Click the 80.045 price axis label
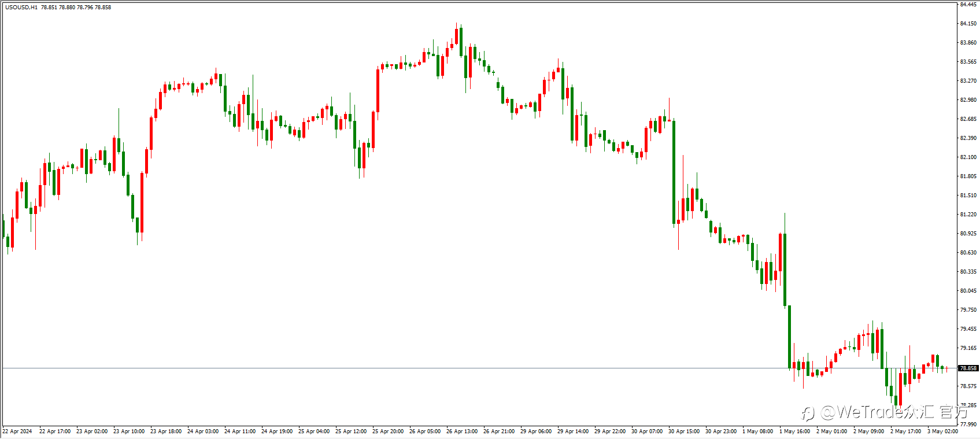The height and width of the screenshot is (439, 980). tap(968, 291)
